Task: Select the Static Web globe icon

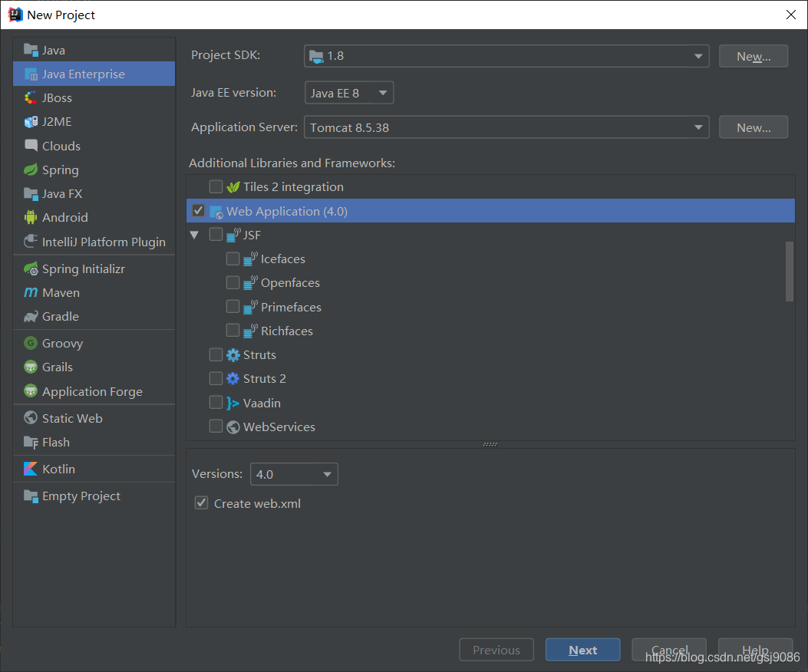Action: (x=31, y=418)
